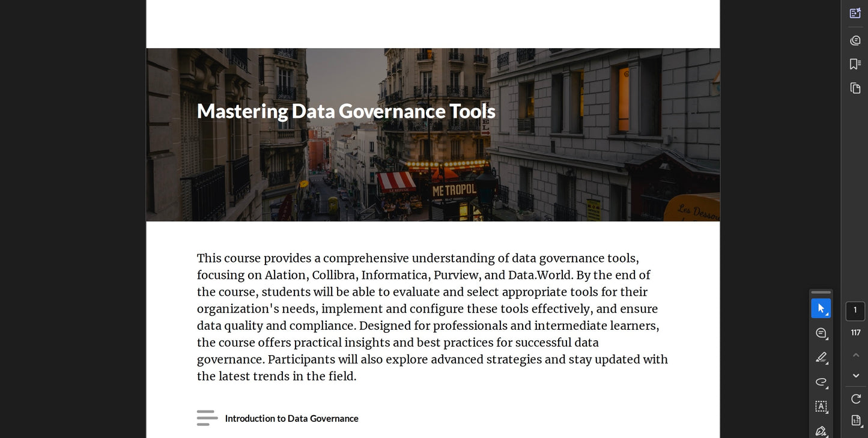Open the Comments panel
This screenshot has width=868, height=438.
click(855, 40)
